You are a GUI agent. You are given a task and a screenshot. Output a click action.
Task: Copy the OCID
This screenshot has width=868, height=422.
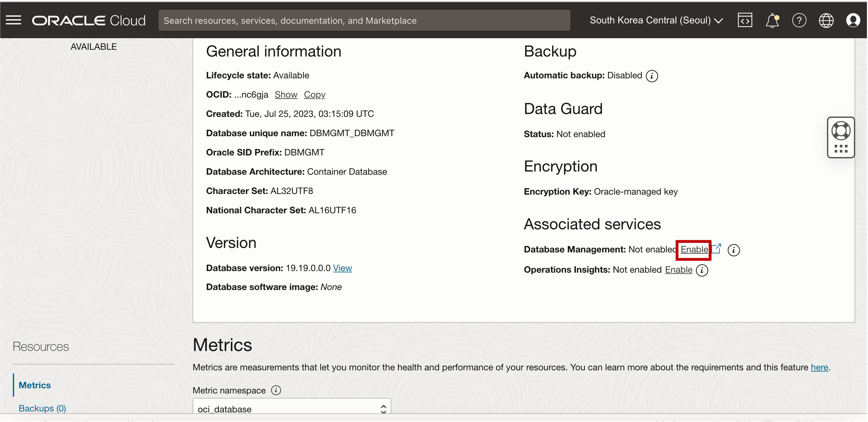314,95
